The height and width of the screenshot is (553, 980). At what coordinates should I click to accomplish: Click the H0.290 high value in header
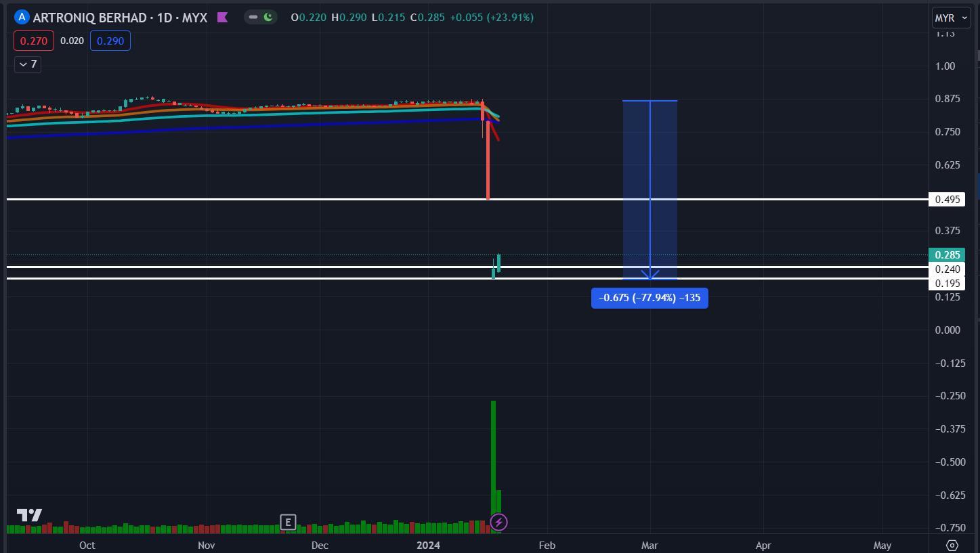(348, 18)
